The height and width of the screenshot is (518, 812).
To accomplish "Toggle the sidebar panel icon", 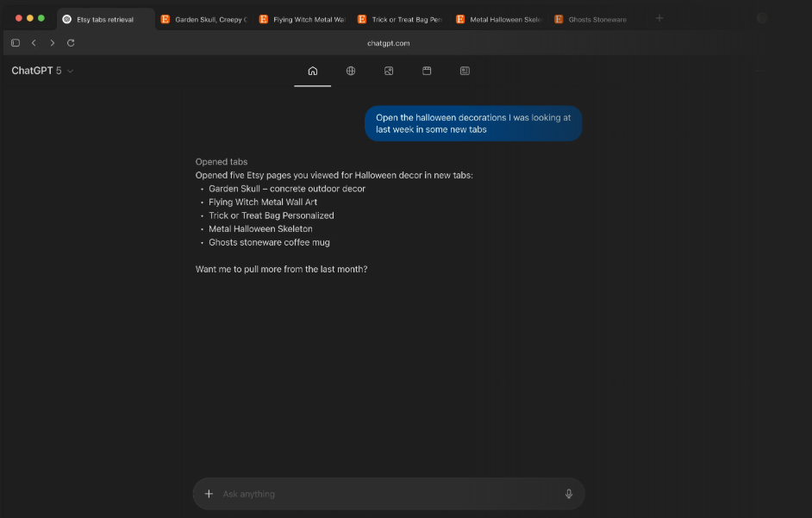I will click(x=16, y=42).
